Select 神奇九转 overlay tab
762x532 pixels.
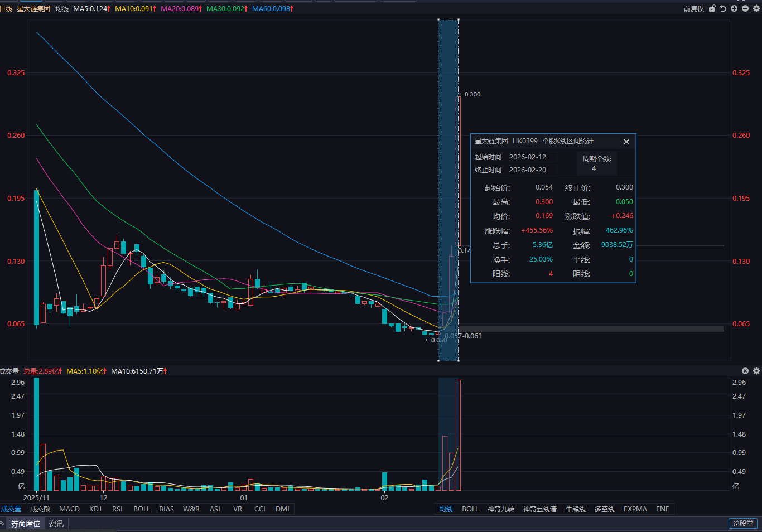[x=501, y=509]
